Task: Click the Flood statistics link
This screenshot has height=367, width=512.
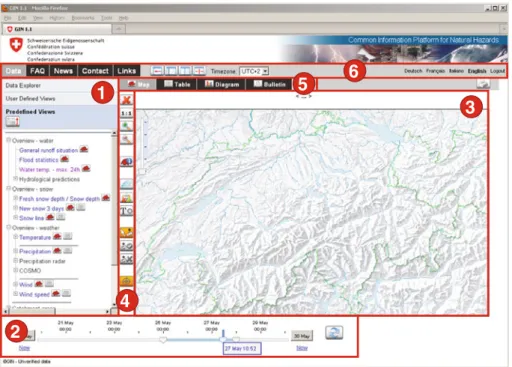Action: (39, 160)
